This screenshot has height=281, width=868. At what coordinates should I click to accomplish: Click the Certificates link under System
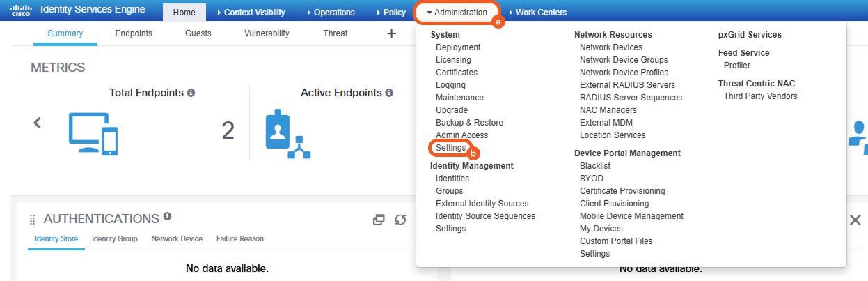pos(457,73)
